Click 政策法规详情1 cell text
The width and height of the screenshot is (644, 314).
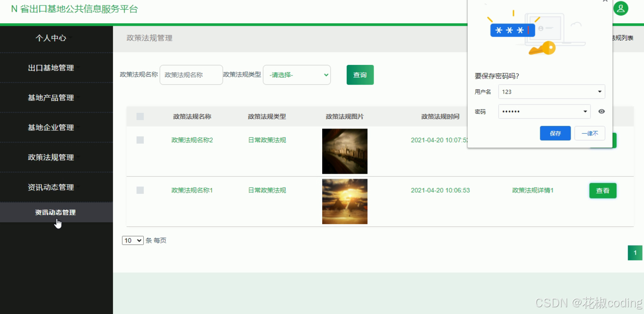pos(533,190)
